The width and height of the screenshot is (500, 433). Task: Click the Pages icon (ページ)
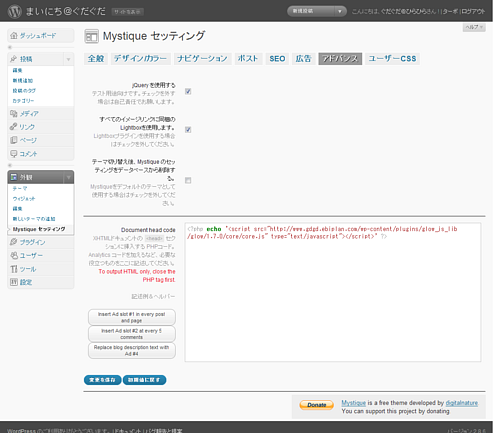coord(14,140)
